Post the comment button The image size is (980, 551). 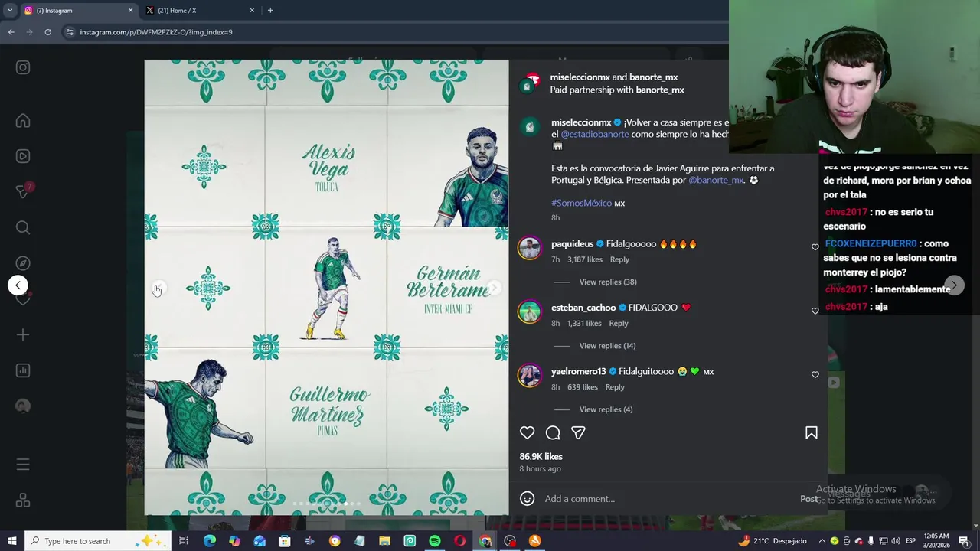(x=808, y=499)
